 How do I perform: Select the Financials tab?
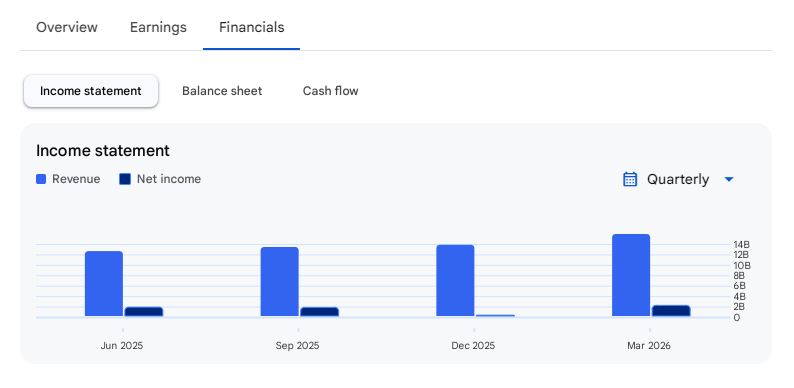pyautogui.click(x=252, y=27)
